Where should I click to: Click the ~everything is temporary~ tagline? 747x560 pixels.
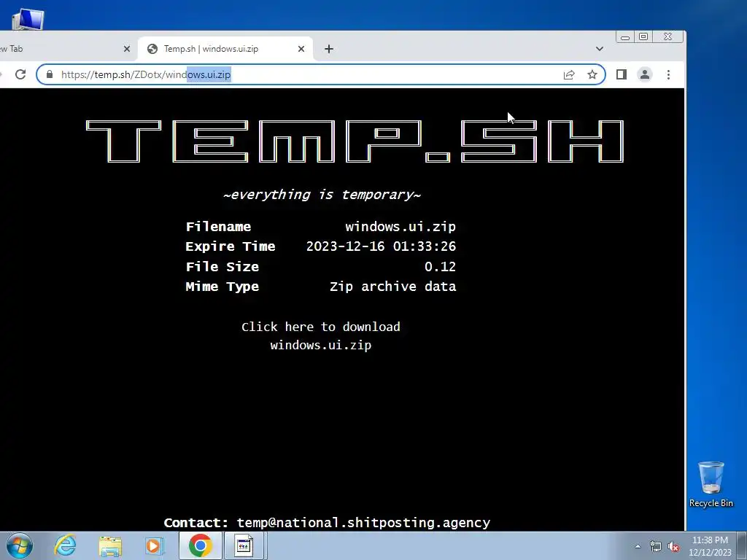tap(322, 195)
